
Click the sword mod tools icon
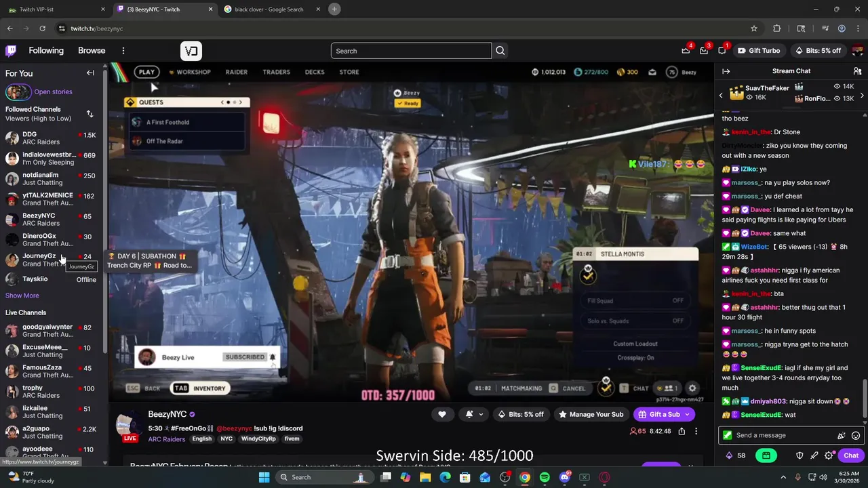coord(814,455)
